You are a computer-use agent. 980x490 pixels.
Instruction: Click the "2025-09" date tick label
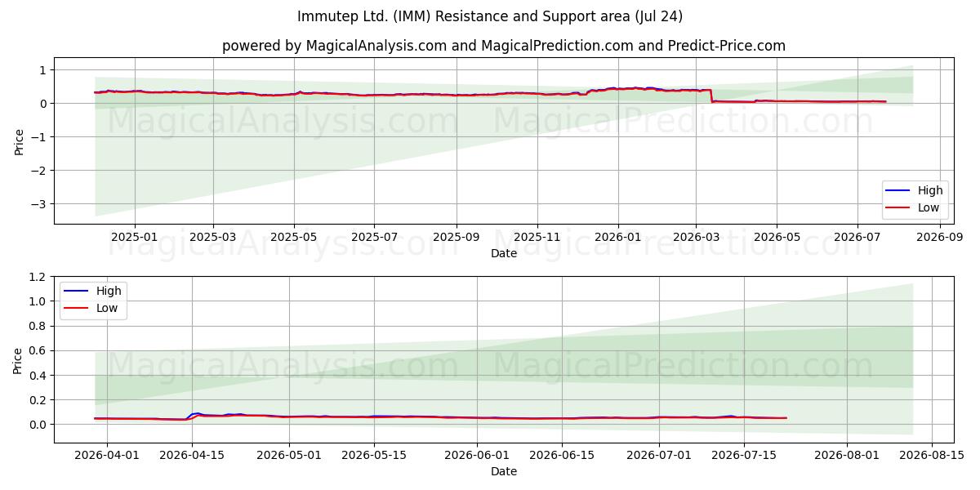[x=456, y=237]
